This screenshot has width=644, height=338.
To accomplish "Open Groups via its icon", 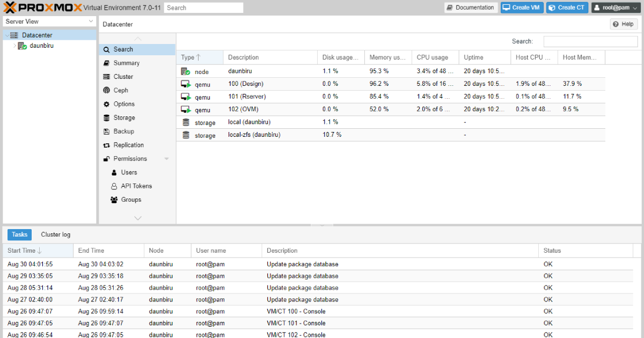I will pos(114,200).
